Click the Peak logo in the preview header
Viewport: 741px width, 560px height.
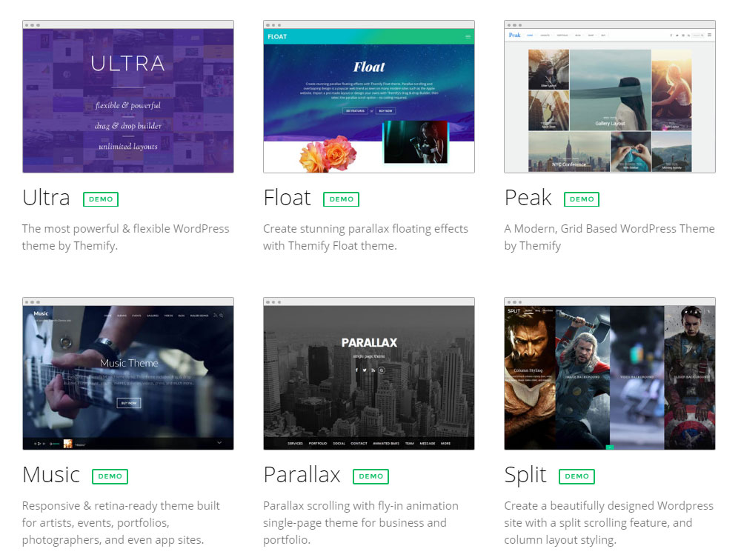pyautogui.click(x=514, y=35)
